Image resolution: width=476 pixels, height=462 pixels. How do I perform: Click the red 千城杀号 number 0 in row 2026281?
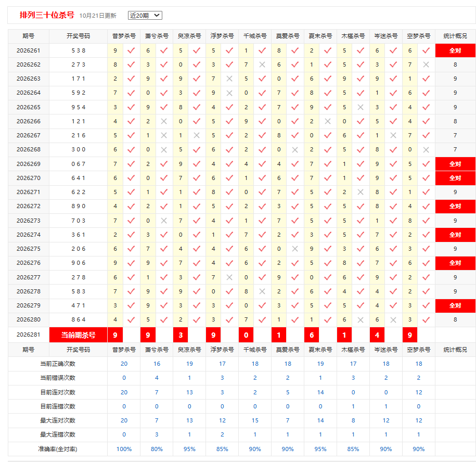pos(246,335)
